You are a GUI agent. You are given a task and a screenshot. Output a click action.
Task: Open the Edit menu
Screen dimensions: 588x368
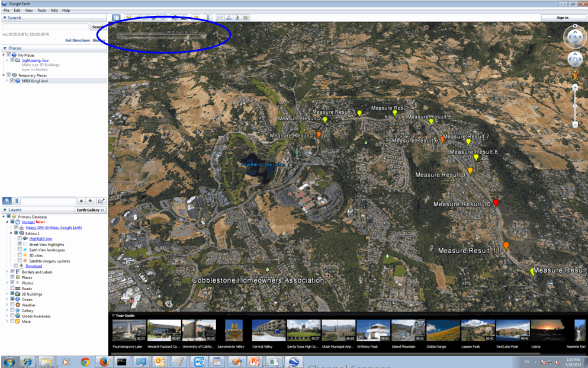[17, 10]
